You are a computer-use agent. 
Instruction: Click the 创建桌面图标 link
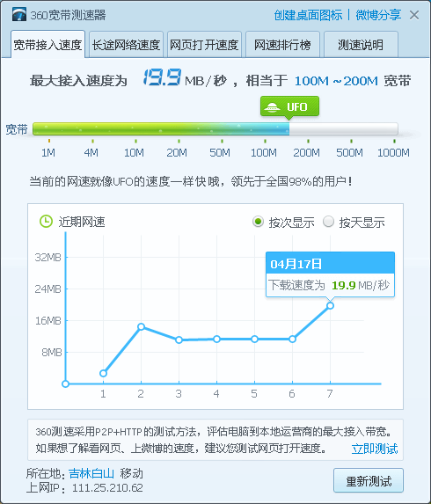(308, 15)
